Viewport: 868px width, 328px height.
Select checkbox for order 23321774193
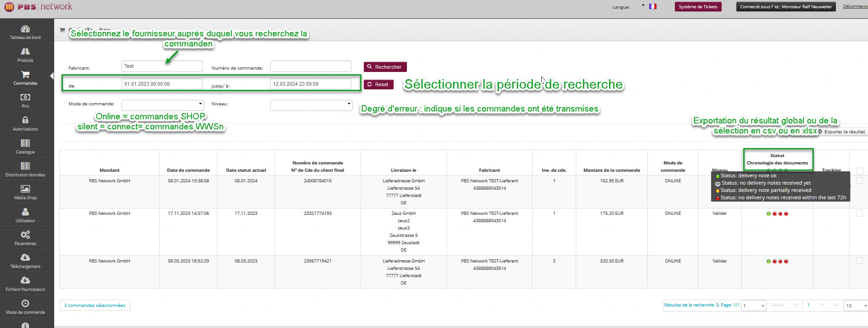[x=860, y=213]
